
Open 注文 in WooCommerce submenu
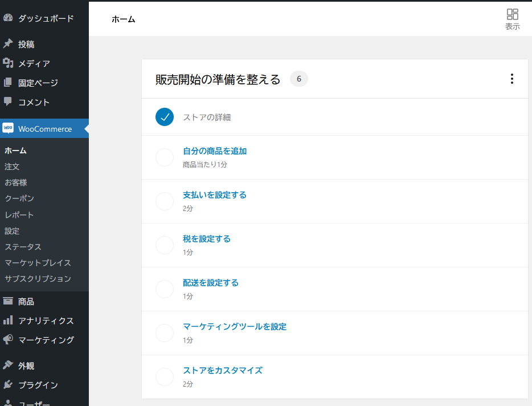pos(12,167)
